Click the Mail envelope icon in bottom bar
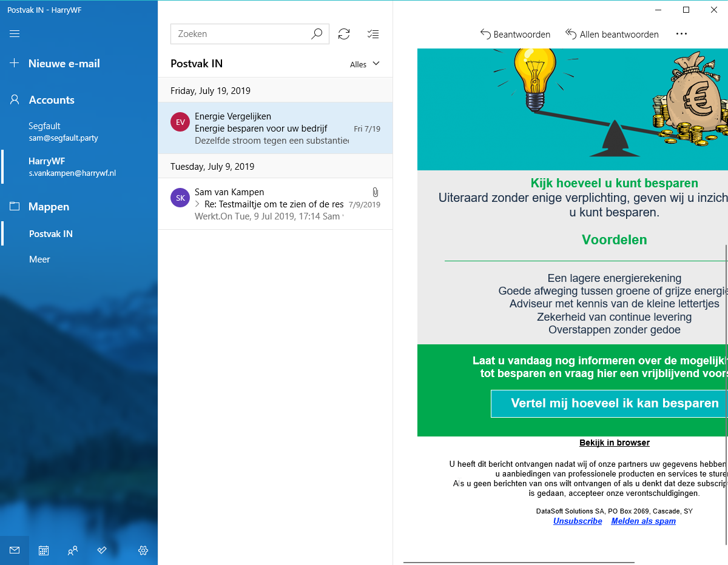 [15, 550]
